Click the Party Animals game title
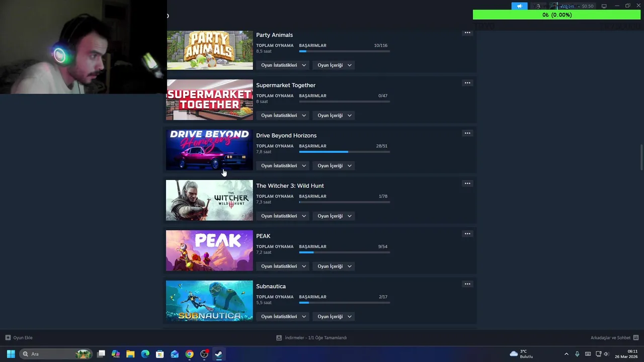 (274, 35)
